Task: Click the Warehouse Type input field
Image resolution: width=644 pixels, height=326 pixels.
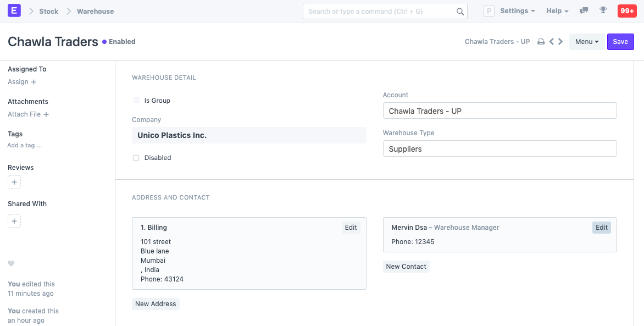Action: pyautogui.click(x=499, y=149)
